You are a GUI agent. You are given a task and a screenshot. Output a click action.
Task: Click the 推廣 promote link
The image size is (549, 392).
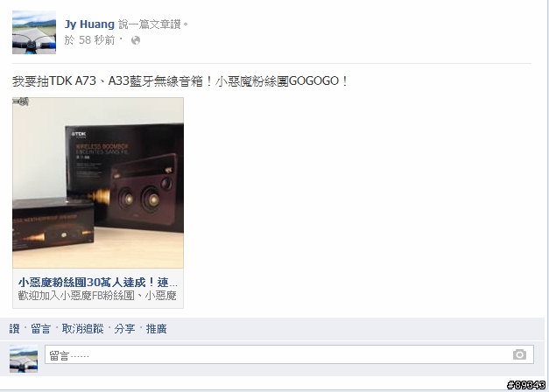[x=156, y=329]
